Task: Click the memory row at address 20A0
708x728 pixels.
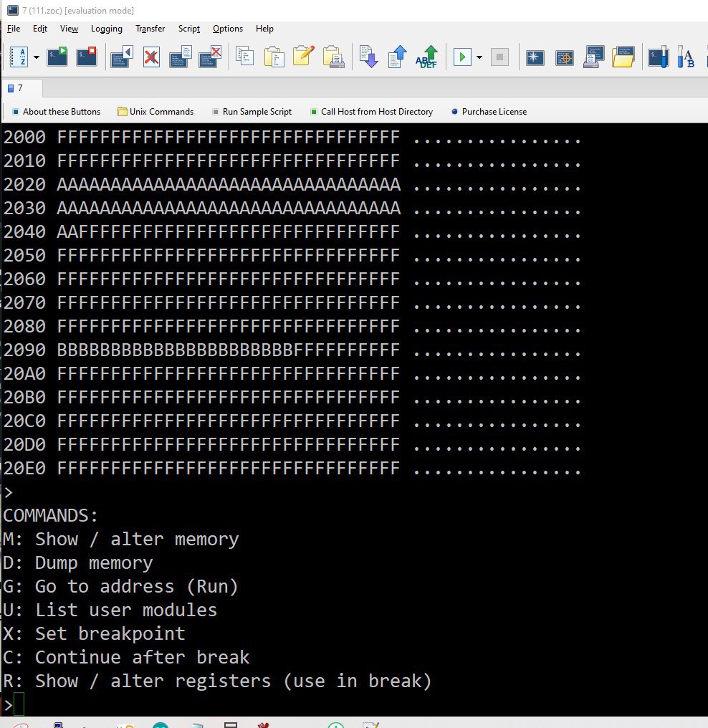Action: pos(292,373)
